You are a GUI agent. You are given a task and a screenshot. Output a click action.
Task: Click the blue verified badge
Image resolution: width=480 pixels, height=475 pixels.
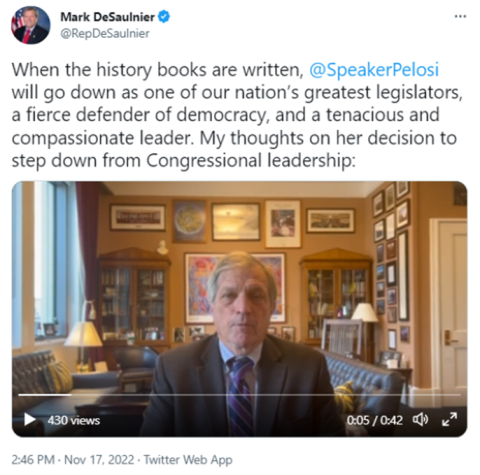tap(164, 16)
